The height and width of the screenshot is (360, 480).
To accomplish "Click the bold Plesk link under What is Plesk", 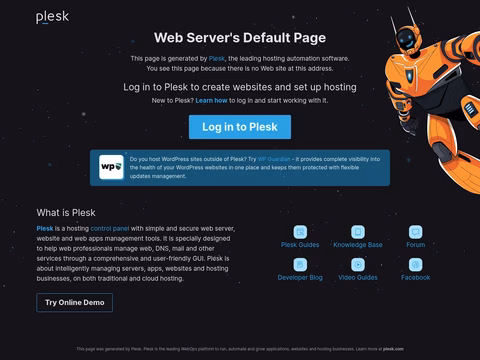I will pyautogui.click(x=45, y=229).
